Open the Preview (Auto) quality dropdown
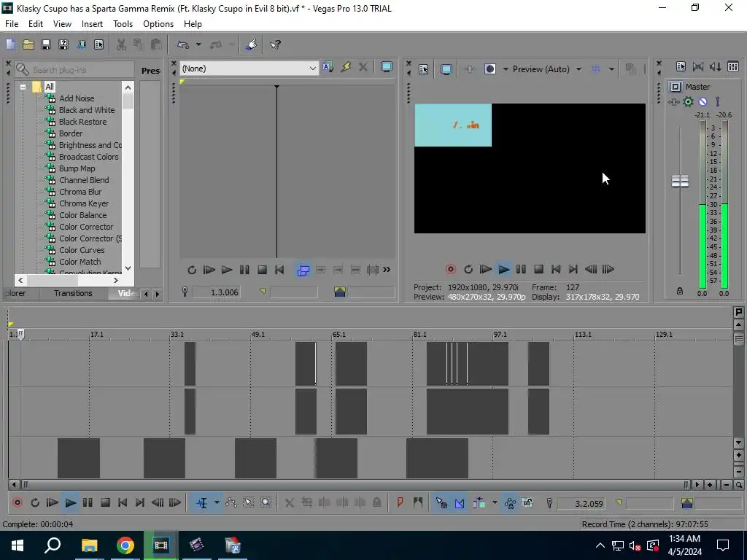747x560 pixels. click(578, 69)
